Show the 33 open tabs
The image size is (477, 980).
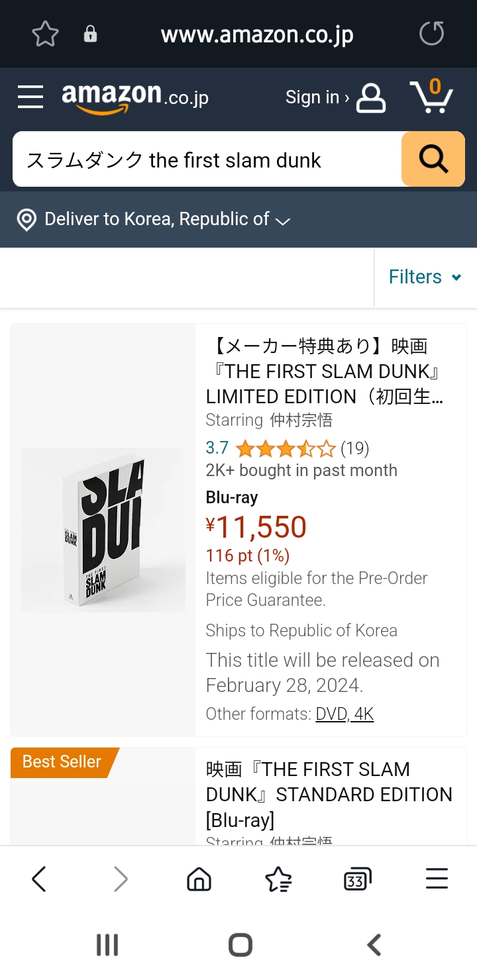pos(357,879)
